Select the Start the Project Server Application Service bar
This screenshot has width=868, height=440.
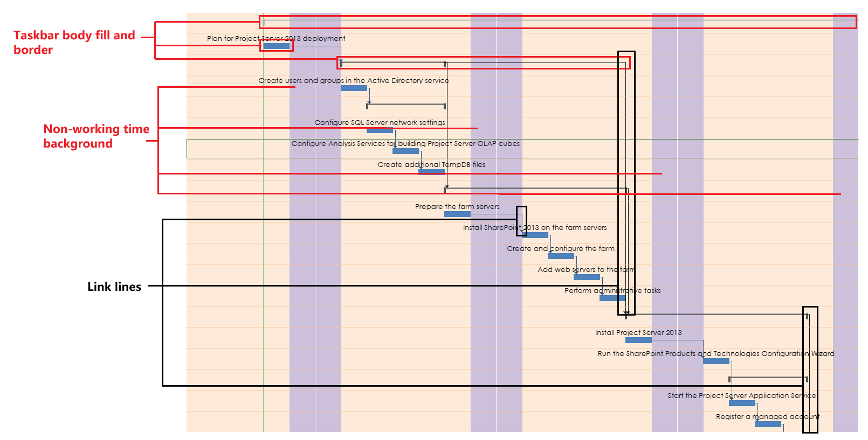point(742,403)
